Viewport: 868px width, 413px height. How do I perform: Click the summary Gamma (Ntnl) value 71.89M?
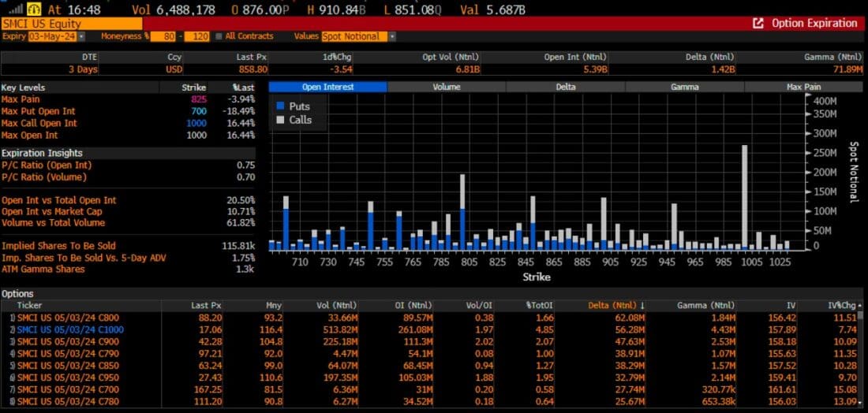[x=847, y=69]
